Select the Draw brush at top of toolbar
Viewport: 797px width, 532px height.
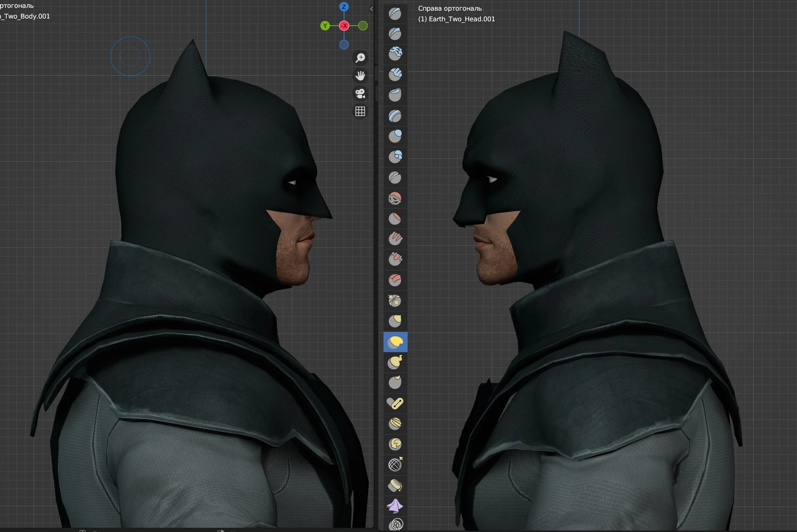pos(396,13)
